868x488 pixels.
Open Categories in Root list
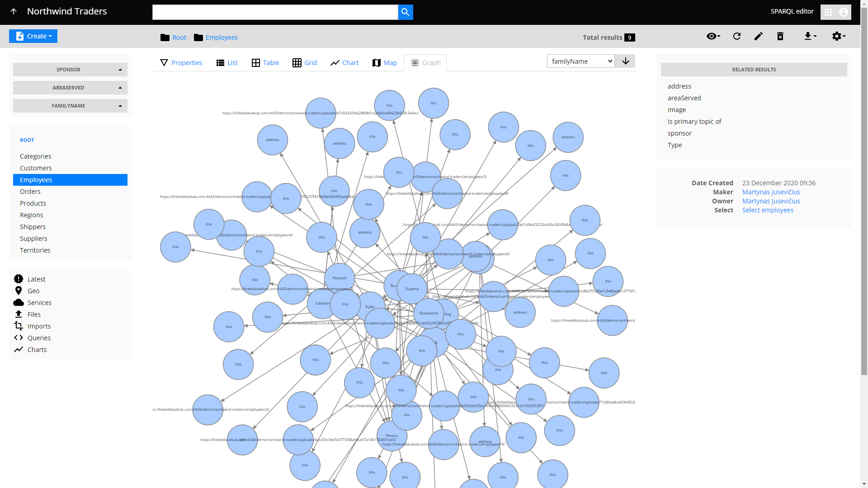pyautogui.click(x=36, y=156)
